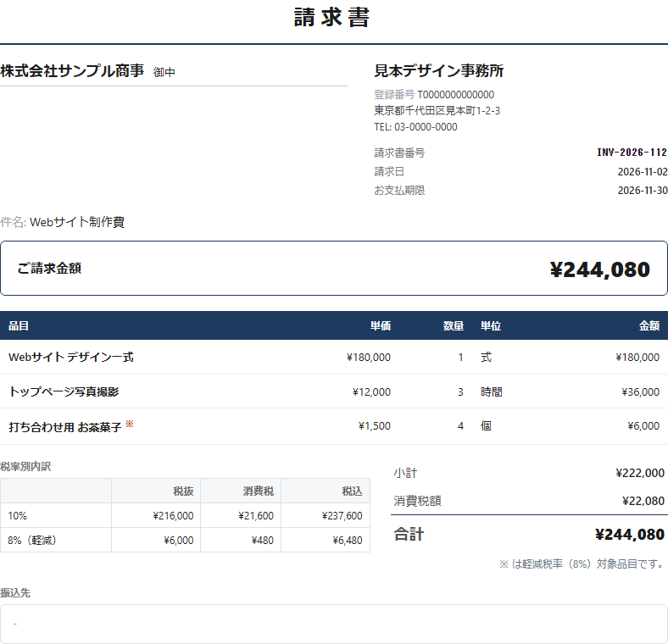Click the 単位 column header

pos(491,326)
